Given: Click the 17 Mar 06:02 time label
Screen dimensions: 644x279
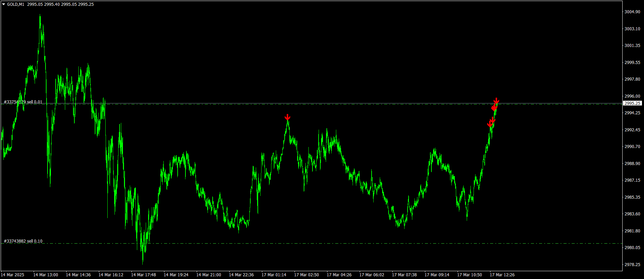Looking at the screenshot, I should pyautogui.click(x=372, y=275).
